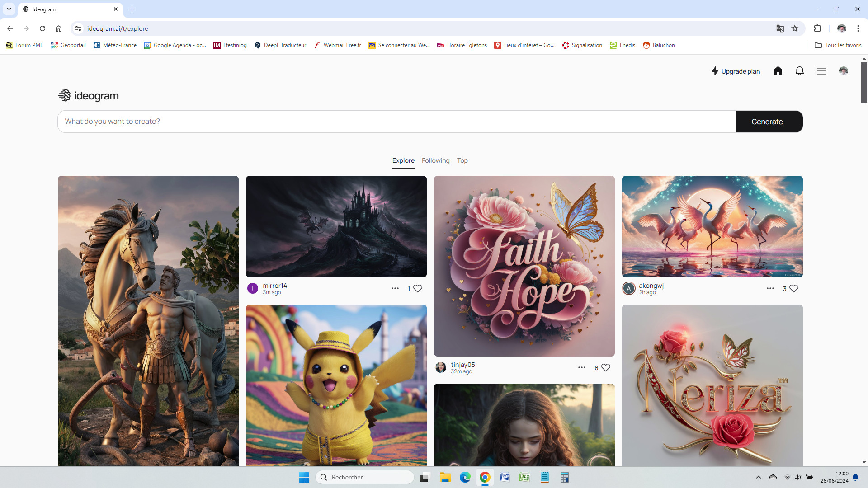Reload the page

click(x=42, y=28)
